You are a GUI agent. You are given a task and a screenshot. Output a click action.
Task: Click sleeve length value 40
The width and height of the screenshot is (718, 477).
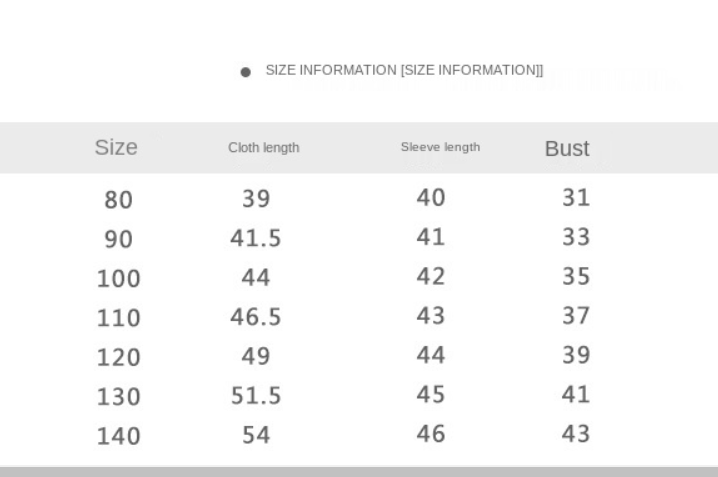(431, 198)
